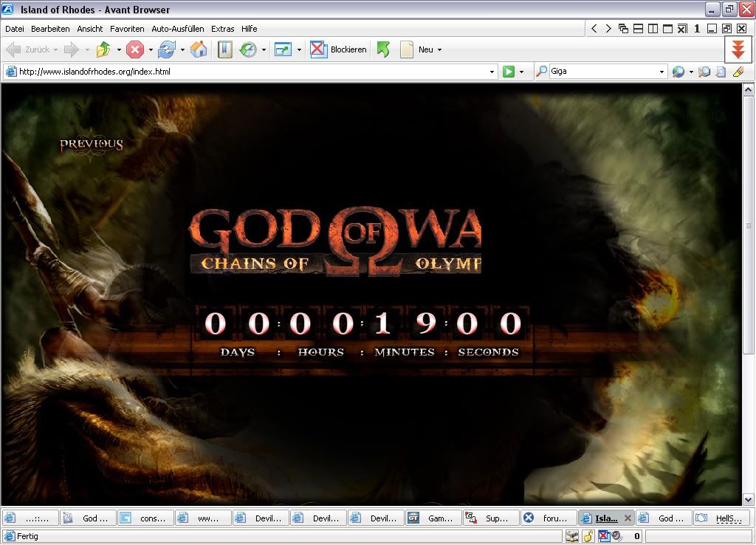Click the find in page binoculars icon
This screenshot has width=756, height=545.
point(704,72)
